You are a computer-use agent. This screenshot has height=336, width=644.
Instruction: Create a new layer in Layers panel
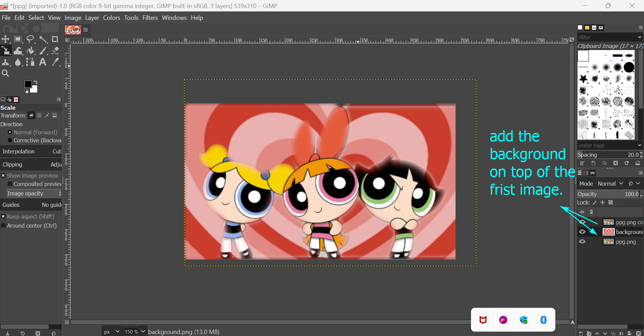click(x=581, y=333)
